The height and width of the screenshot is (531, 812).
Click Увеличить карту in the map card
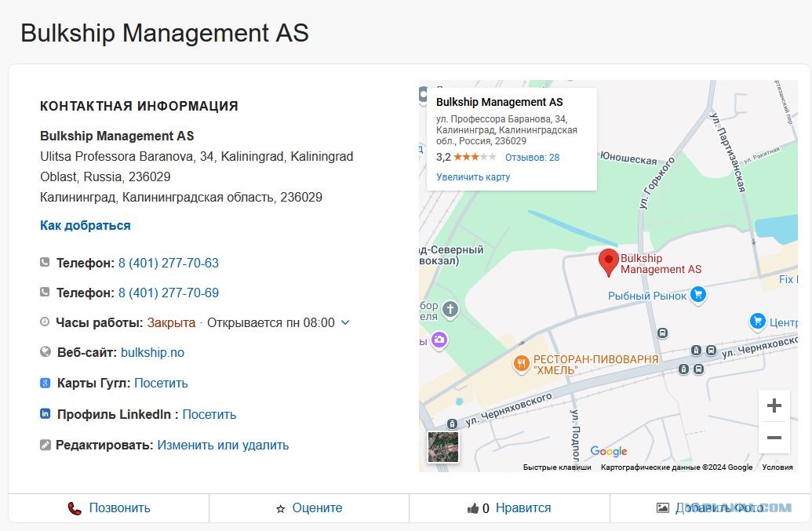[x=473, y=177]
